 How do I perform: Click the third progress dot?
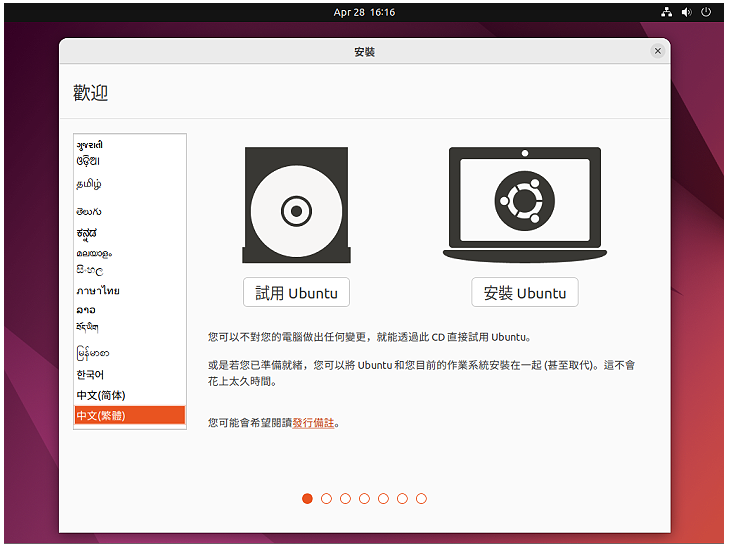pos(345,498)
